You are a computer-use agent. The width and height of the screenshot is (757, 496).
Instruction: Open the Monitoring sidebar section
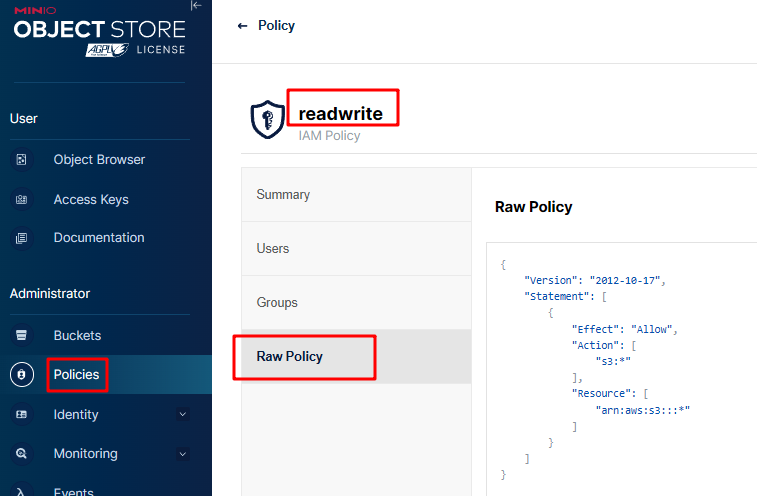(85, 453)
